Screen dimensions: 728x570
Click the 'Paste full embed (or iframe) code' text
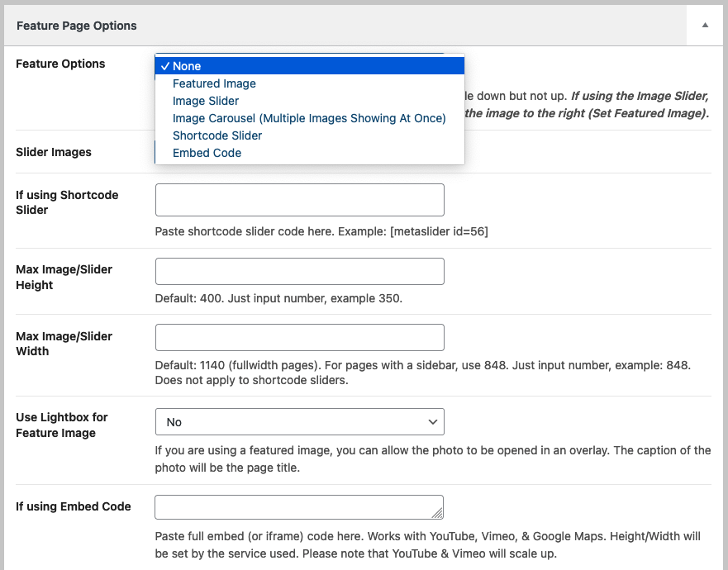click(x=427, y=545)
